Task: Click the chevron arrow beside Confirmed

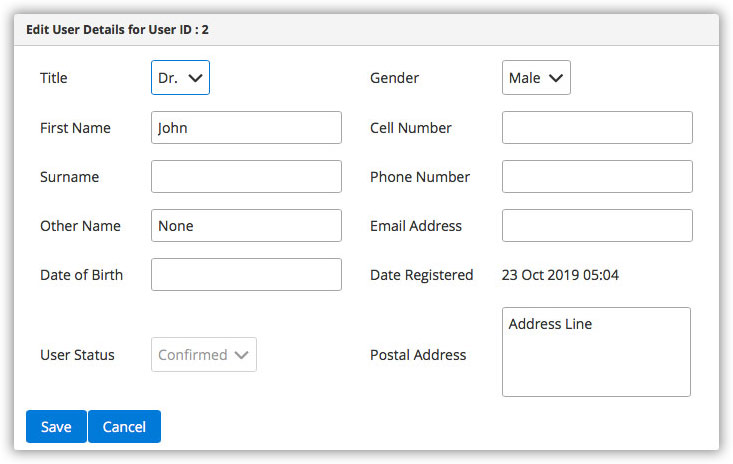Action: (x=241, y=355)
